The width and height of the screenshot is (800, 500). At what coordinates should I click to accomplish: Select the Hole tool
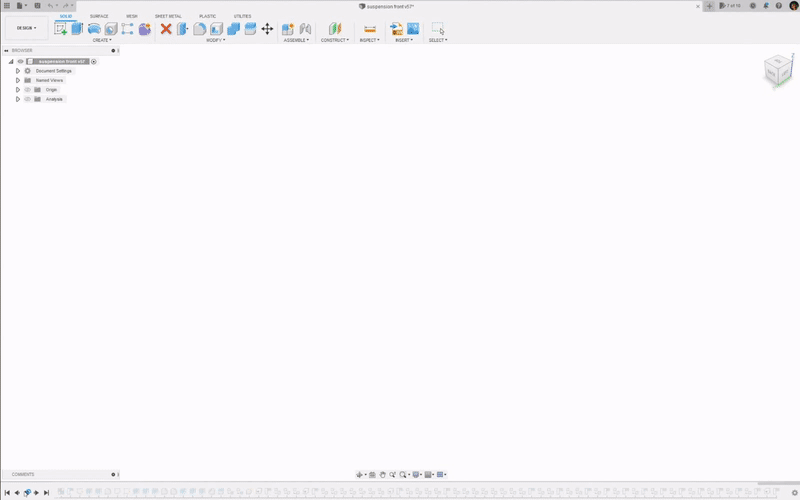[111, 29]
